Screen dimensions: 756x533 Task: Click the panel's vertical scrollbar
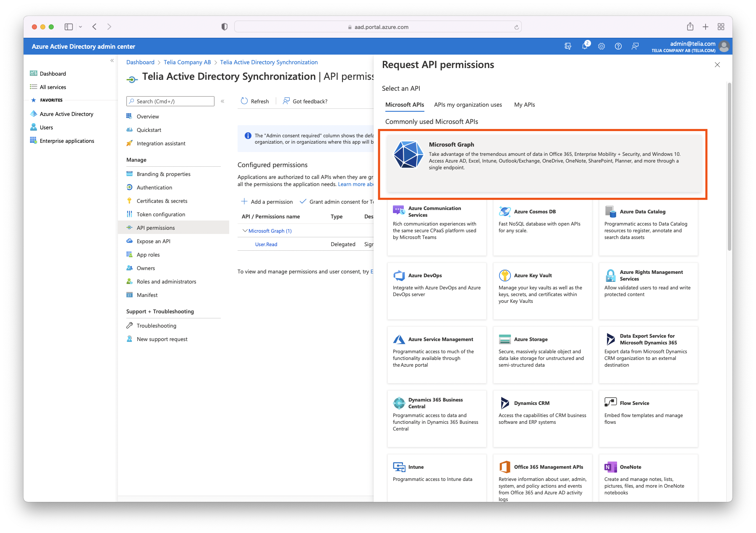(x=730, y=166)
